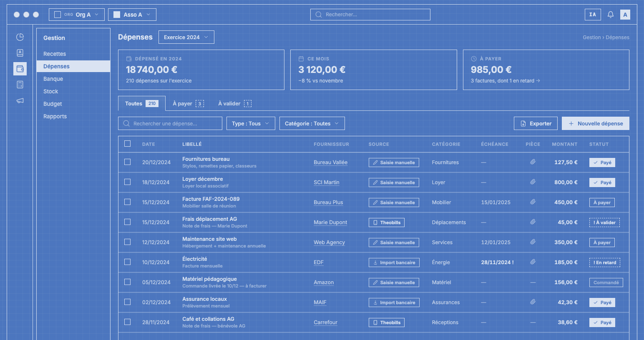644x340 pixels.
Task: Click the top Rechercher search field
Action: [370, 15]
